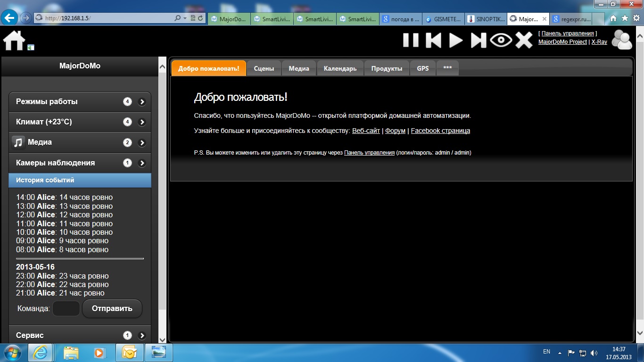Start playback with the play icon
This screenshot has width=644, height=362.
point(455,40)
